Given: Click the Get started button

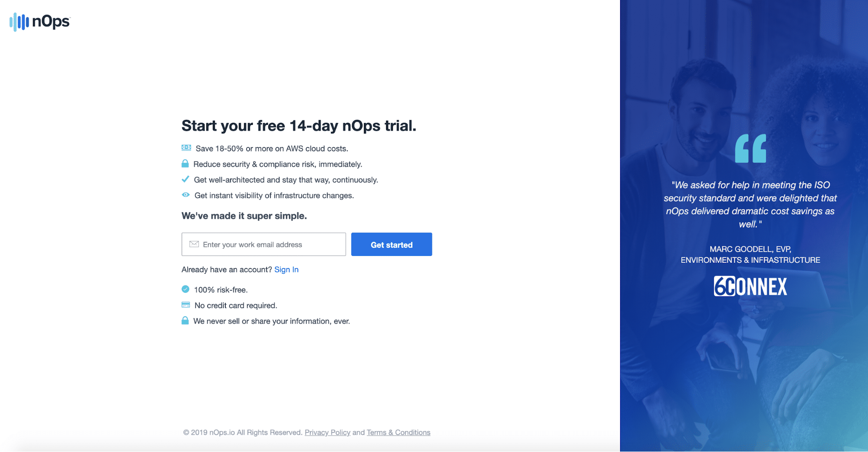Looking at the screenshot, I should point(392,244).
